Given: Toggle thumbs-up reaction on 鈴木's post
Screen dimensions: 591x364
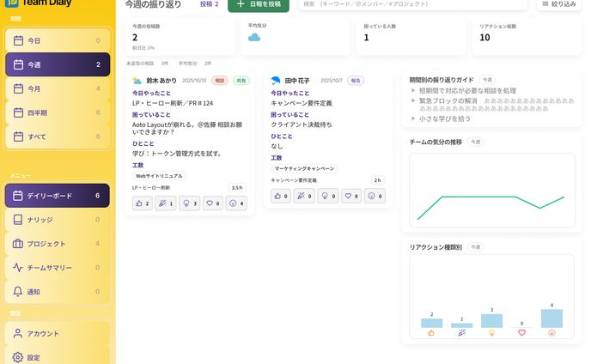Looking at the screenshot, I should click(x=143, y=203).
